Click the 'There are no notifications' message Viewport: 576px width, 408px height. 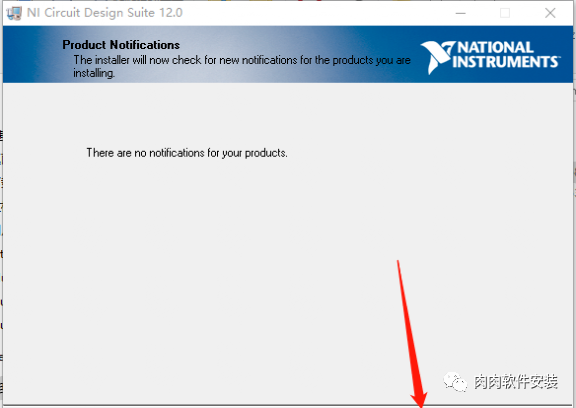tap(187, 153)
